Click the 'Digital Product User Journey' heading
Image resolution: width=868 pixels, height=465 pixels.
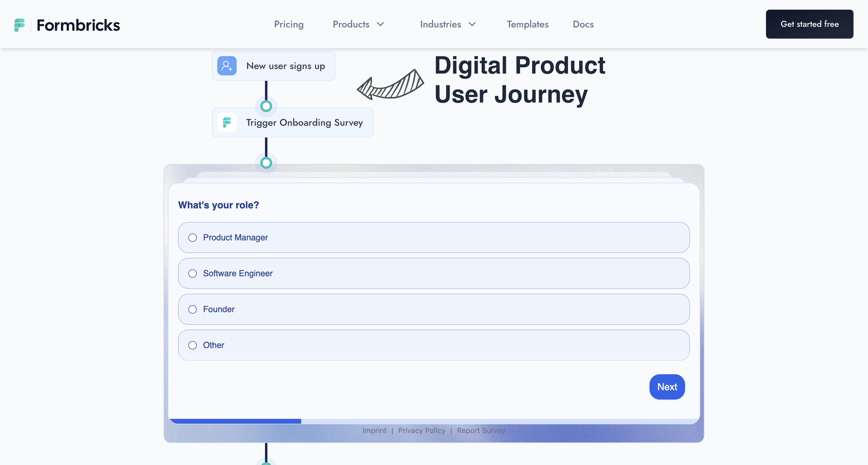tap(520, 80)
